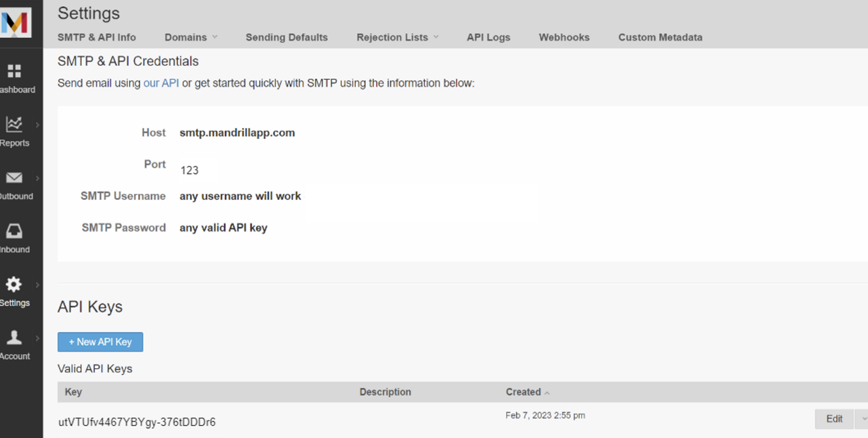The image size is (868, 438).
Task: Open the Rejection Lists dropdown
Action: [x=396, y=37]
